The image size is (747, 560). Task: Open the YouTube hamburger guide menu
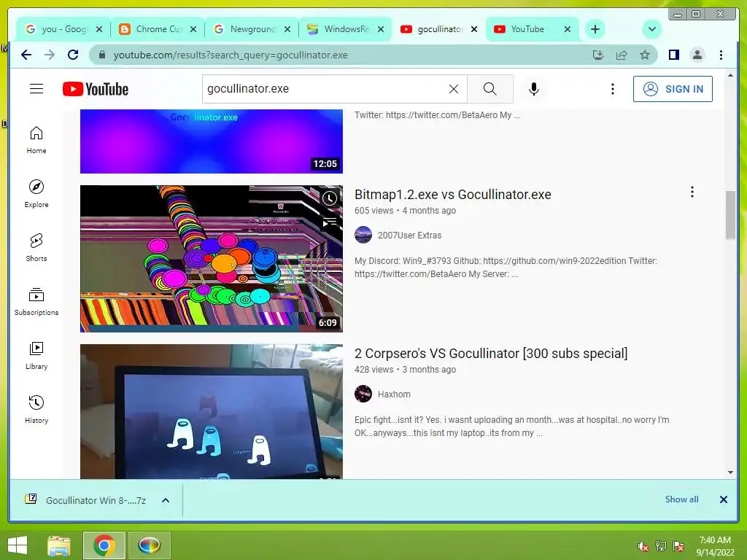coord(36,88)
